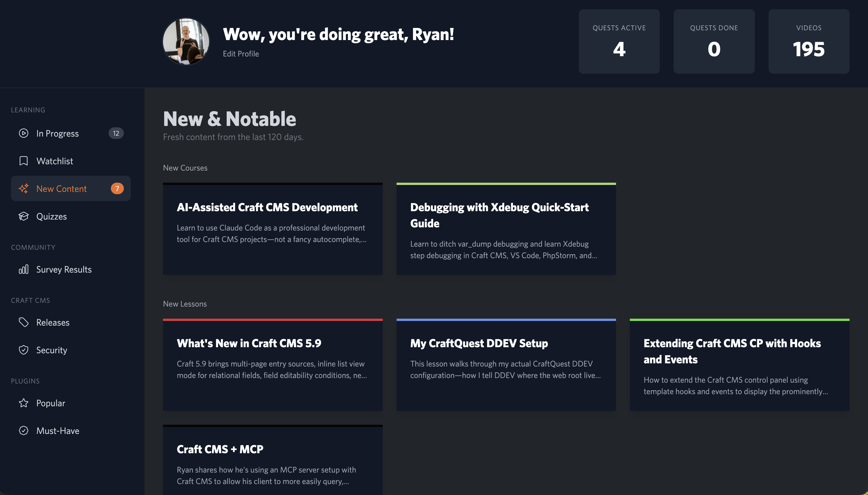The height and width of the screenshot is (495, 868).
Task: Click the Quests Active stat card
Action: [619, 41]
